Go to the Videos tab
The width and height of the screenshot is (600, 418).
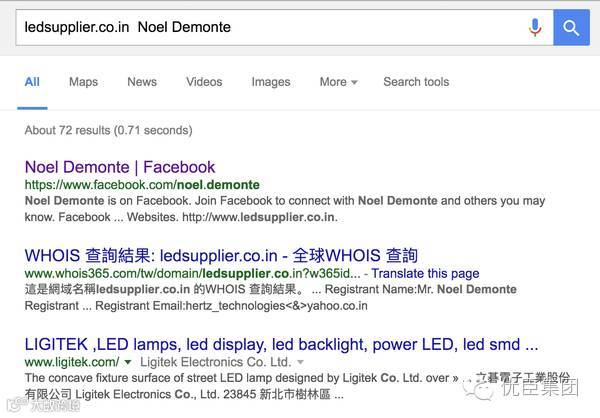pos(204,82)
